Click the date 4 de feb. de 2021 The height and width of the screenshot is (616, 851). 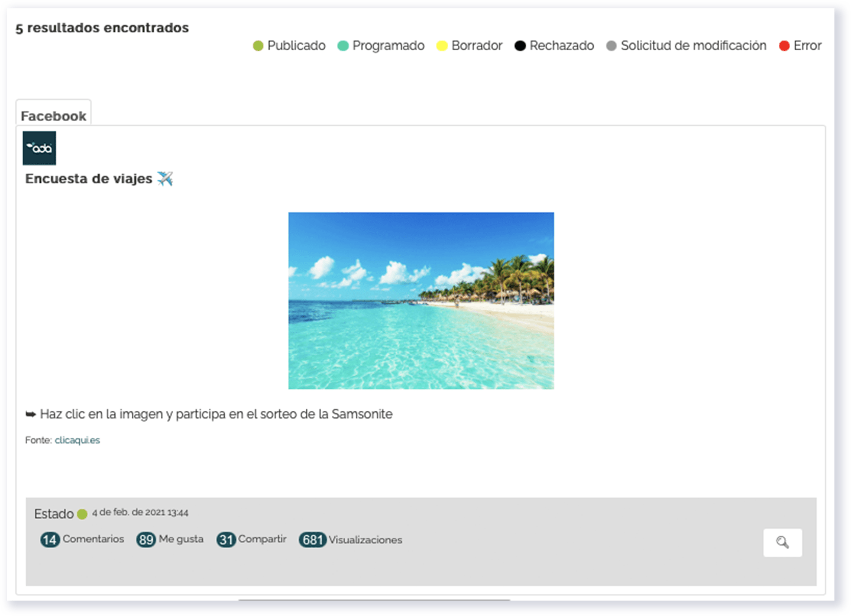coord(140,513)
